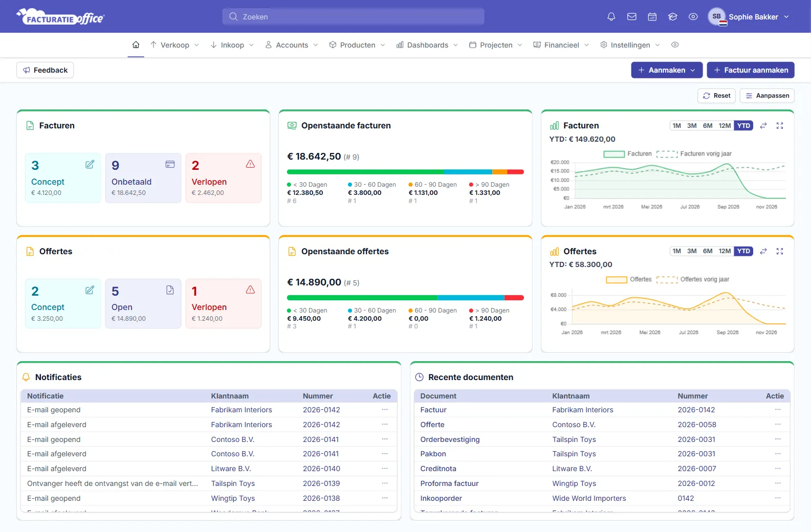Open the Verkoop dropdown menu

[x=174, y=45]
